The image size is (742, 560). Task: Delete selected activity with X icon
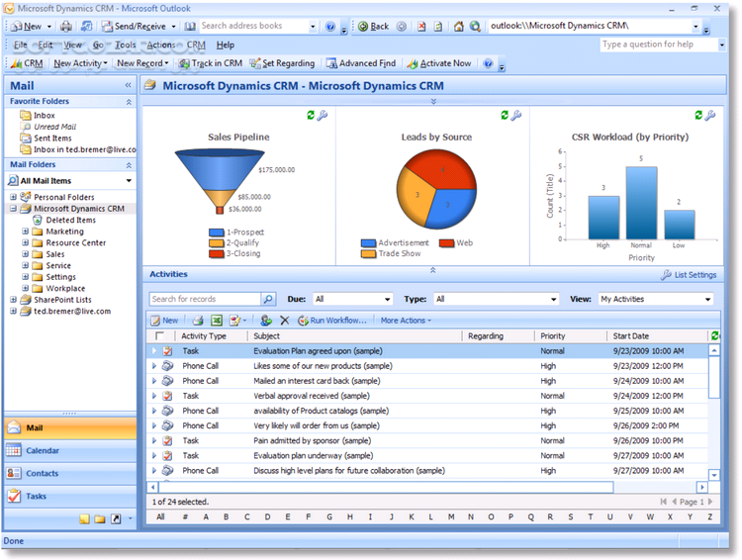[284, 321]
